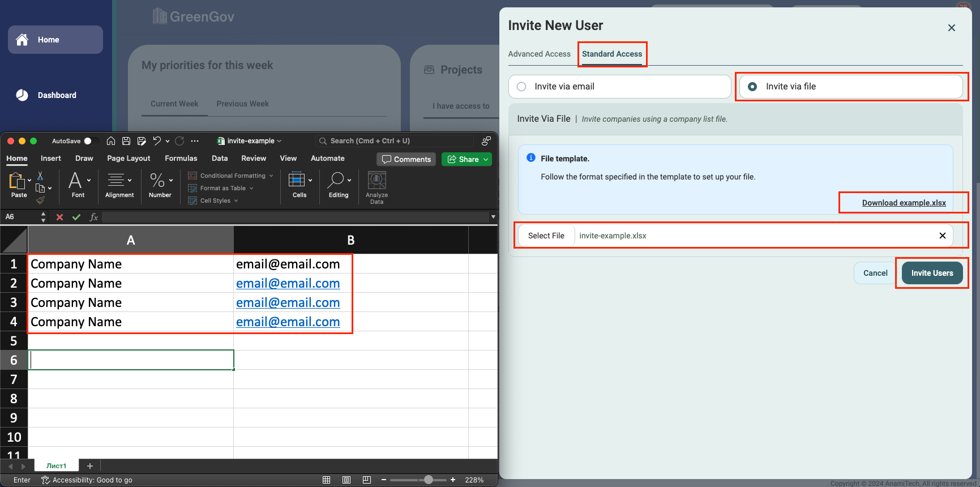Viewport: 980px width, 487px height.
Task: Expand Format as Table dropdown
Action: point(251,189)
